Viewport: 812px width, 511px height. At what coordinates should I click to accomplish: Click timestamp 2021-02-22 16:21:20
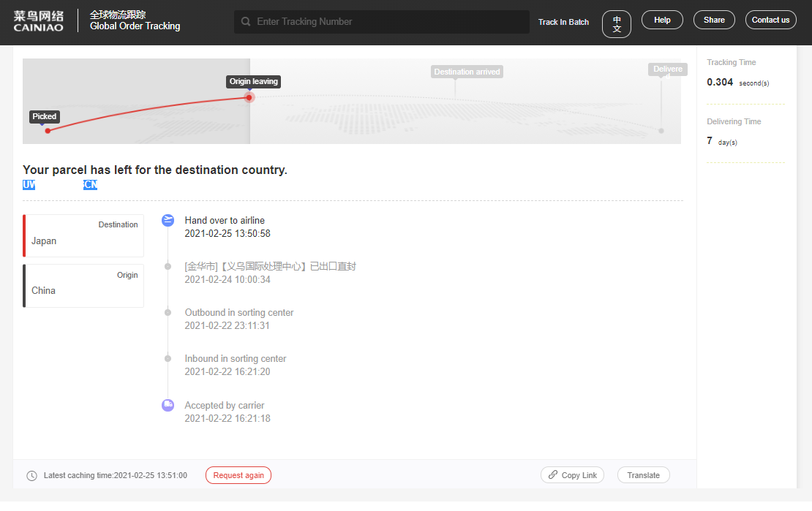[x=228, y=371]
